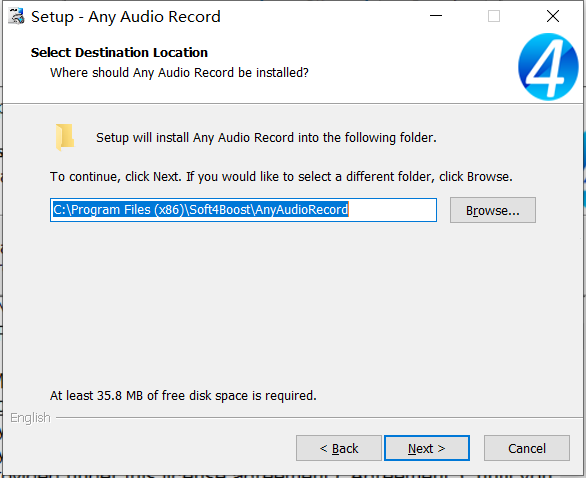Click the "Select Destination Location" heading
The width and height of the screenshot is (586, 478).
tap(119, 53)
